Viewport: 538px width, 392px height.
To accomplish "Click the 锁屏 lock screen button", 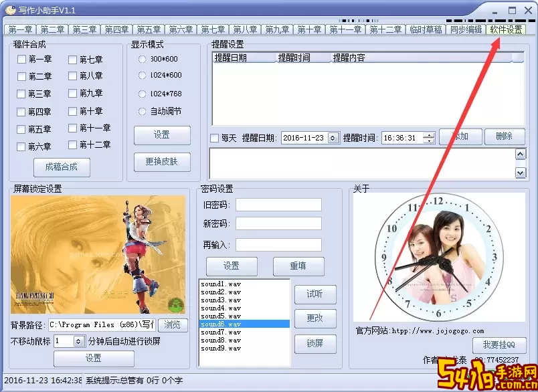I will click(315, 344).
